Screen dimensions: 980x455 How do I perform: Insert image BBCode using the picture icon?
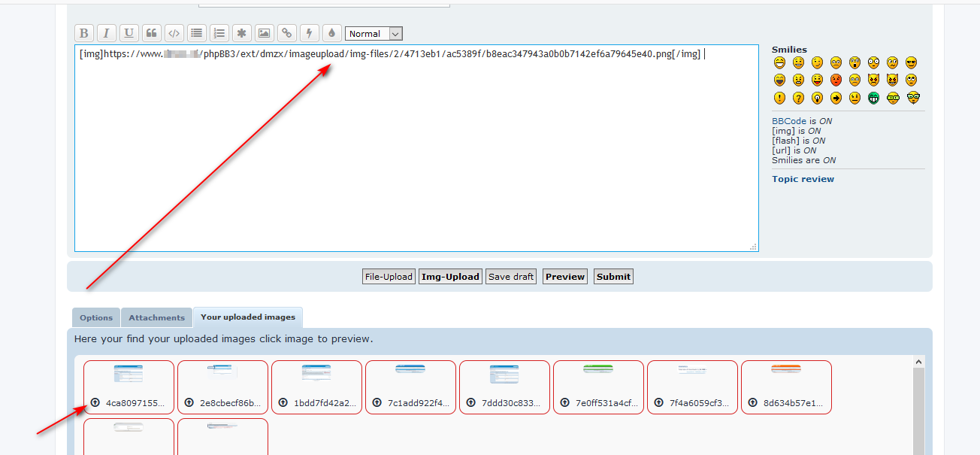coord(264,33)
